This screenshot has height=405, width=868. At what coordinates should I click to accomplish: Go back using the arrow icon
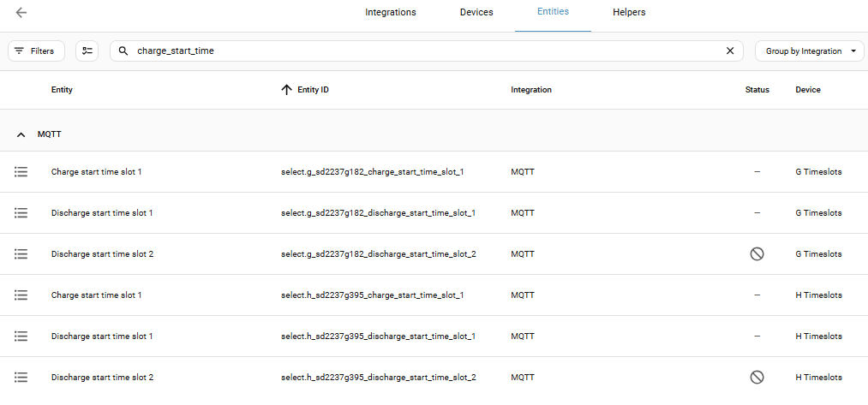pyautogui.click(x=21, y=13)
